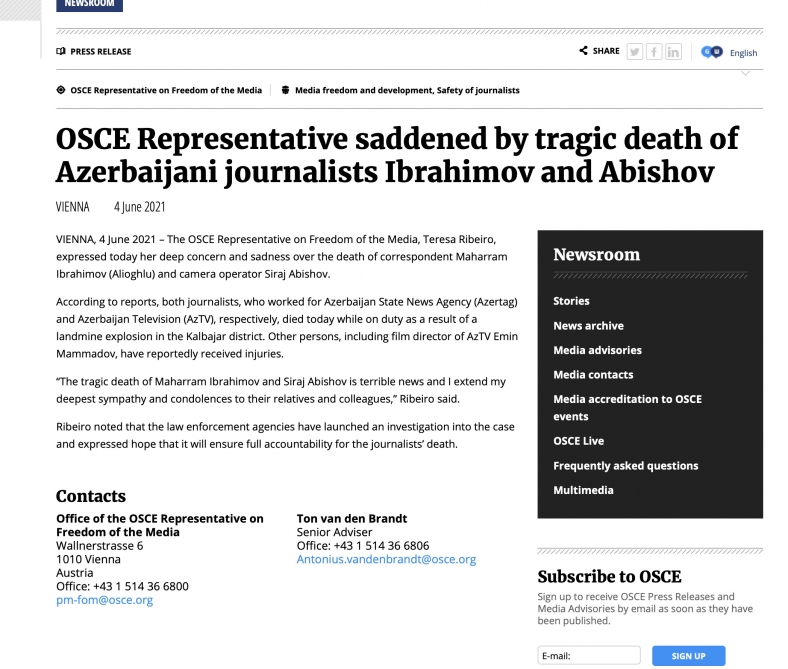Click phone 'Office: +43 1 514 36 6806'
788x669 pixels.
[363, 546]
